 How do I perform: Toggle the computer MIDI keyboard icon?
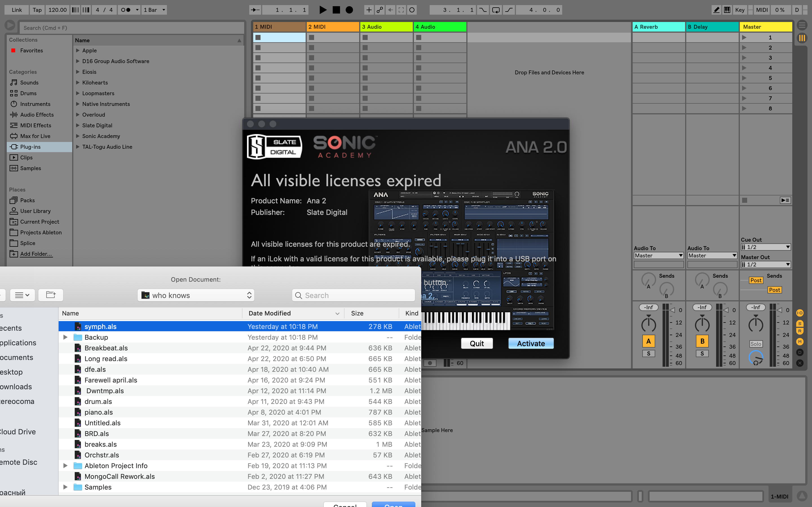tap(727, 10)
